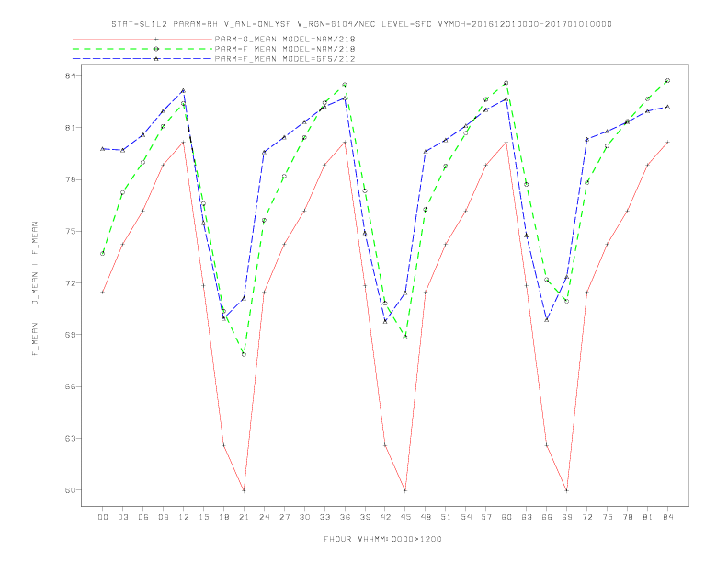
Task: Click x-axis hour label 09
Action: click(x=163, y=517)
